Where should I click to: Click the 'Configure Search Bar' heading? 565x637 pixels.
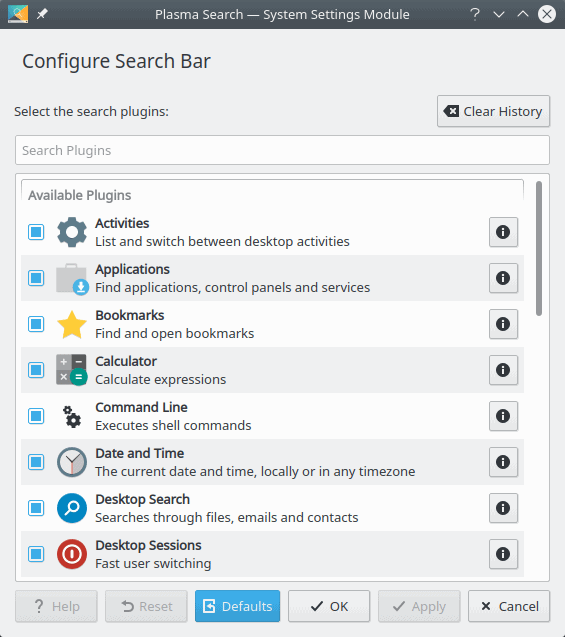click(116, 61)
